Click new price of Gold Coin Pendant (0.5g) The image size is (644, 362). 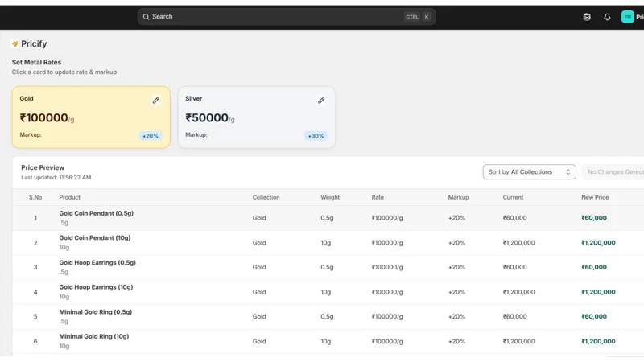[x=594, y=218]
